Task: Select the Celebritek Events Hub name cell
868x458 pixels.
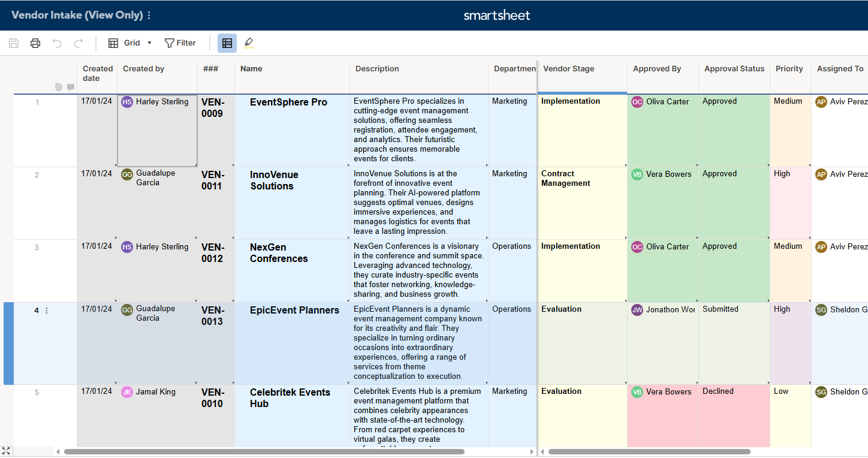Action: click(x=292, y=416)
